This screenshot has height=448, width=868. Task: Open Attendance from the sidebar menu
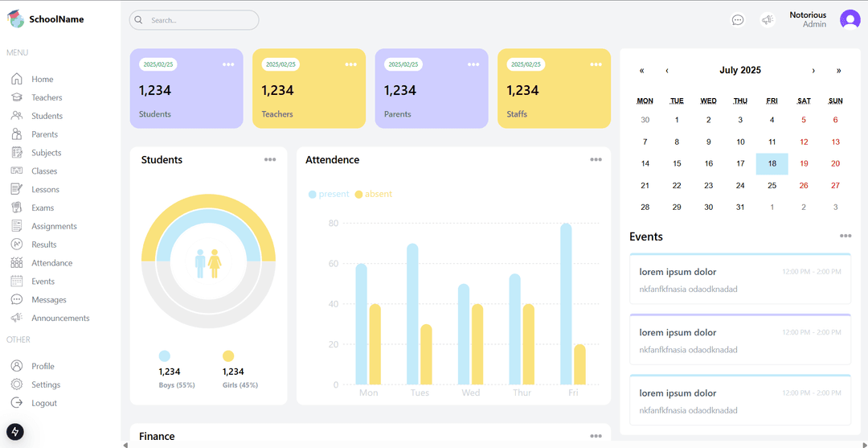(51, 263)
